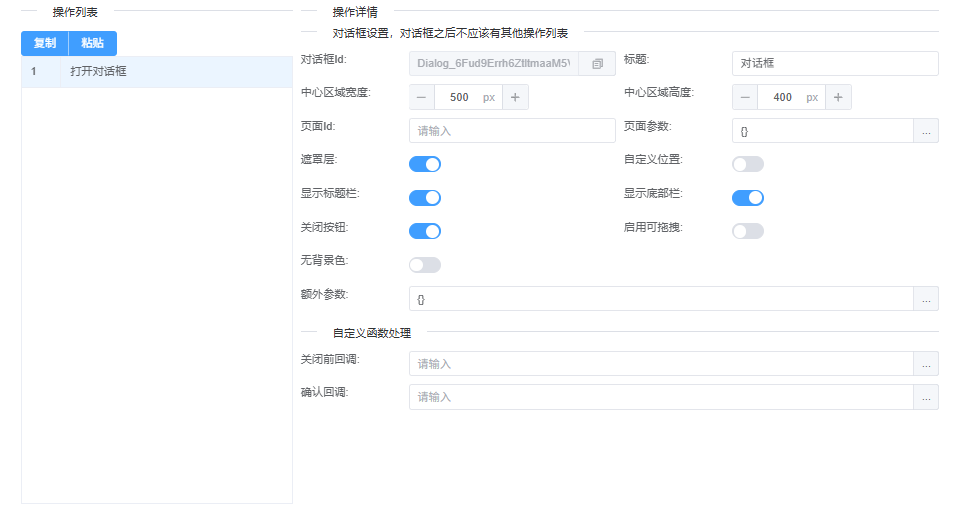This screenshot has height=506, width=958.
Task: Turn off the 遮罩层 switch
Action: (425, 164)
